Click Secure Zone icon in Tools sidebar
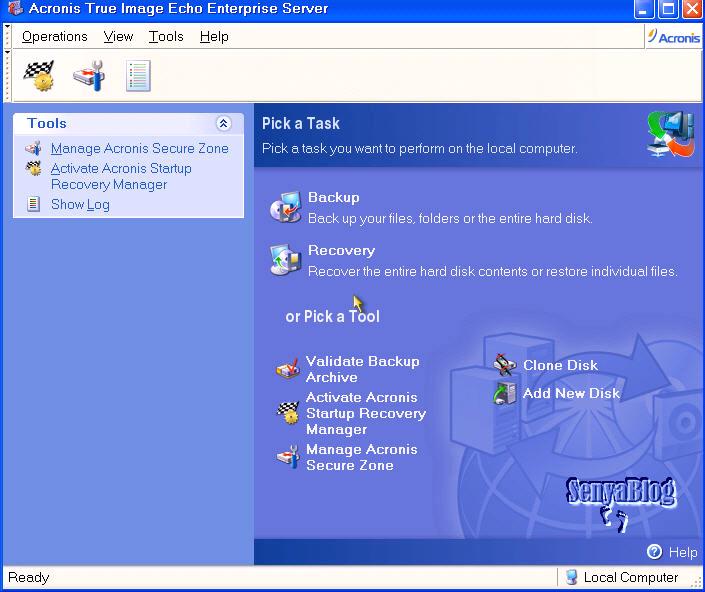This screenshot has height=592, width=705. [33, 148]
